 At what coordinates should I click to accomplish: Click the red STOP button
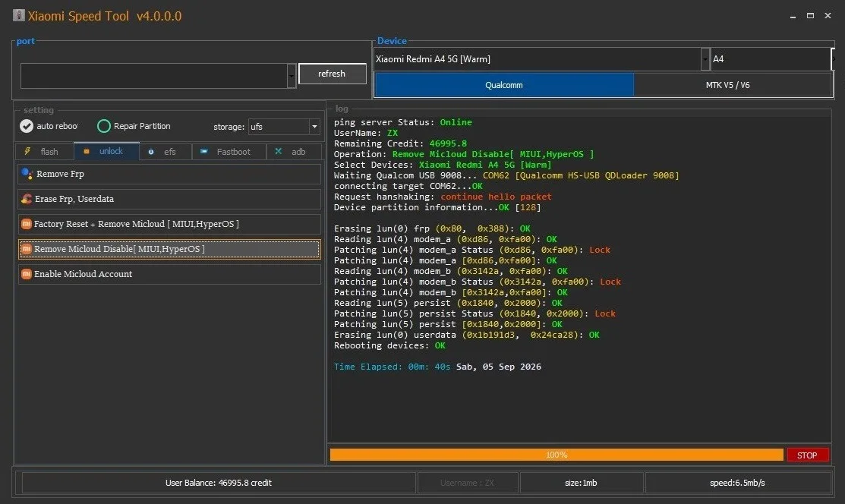tap(807, 455)
